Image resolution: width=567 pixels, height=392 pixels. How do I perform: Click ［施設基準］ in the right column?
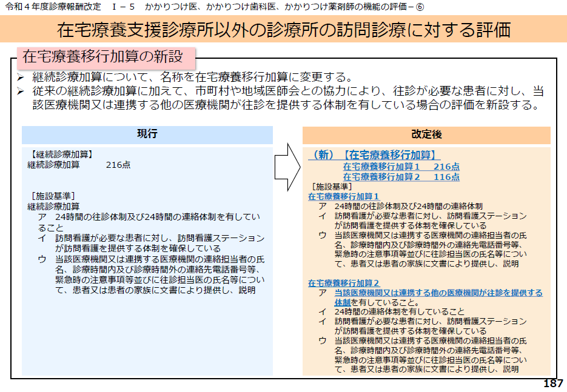coord(330,187)
